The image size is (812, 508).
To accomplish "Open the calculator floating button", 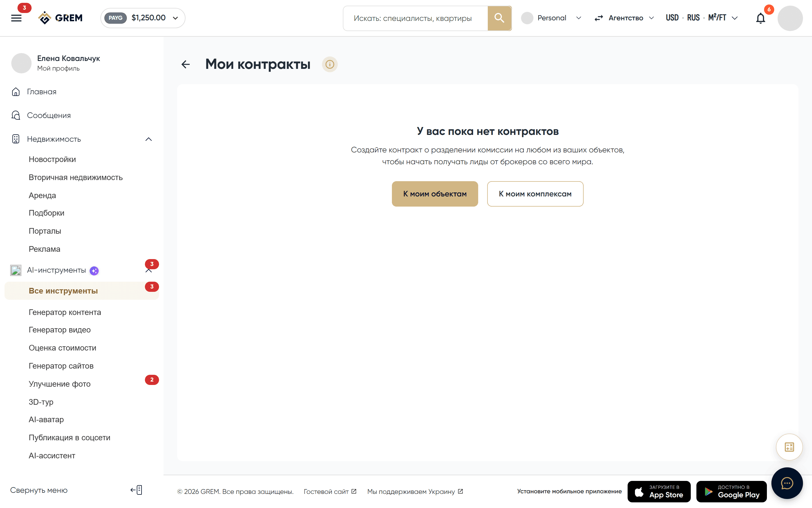I will click(789, 447).
